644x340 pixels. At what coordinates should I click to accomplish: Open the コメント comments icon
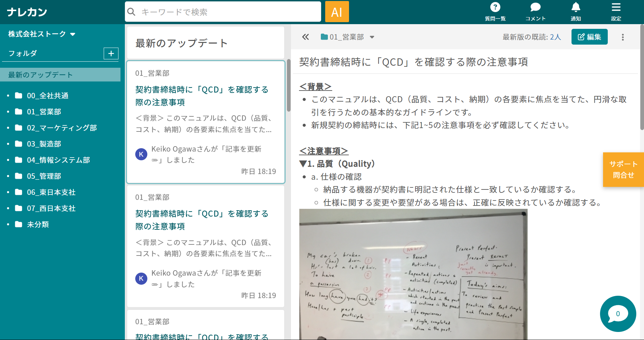tap(535, 11)
